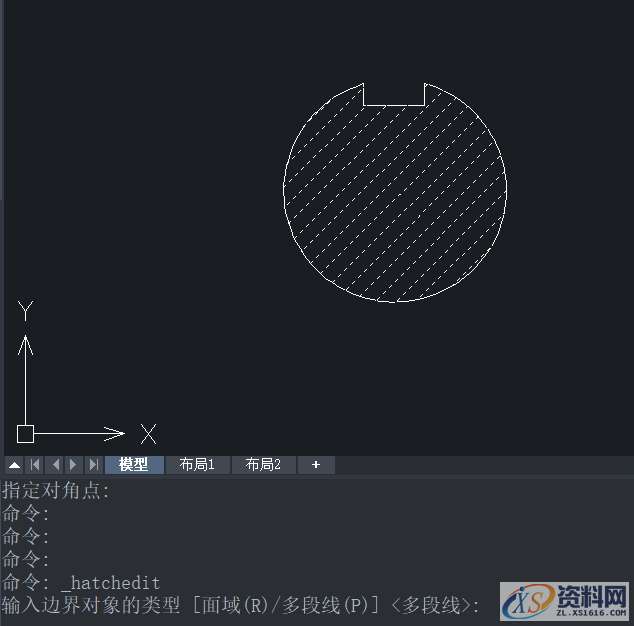The width and height of the screenshot is (634, 626).
Task: Jump to the first layout tab arrow
Action: tap(35, 465)
